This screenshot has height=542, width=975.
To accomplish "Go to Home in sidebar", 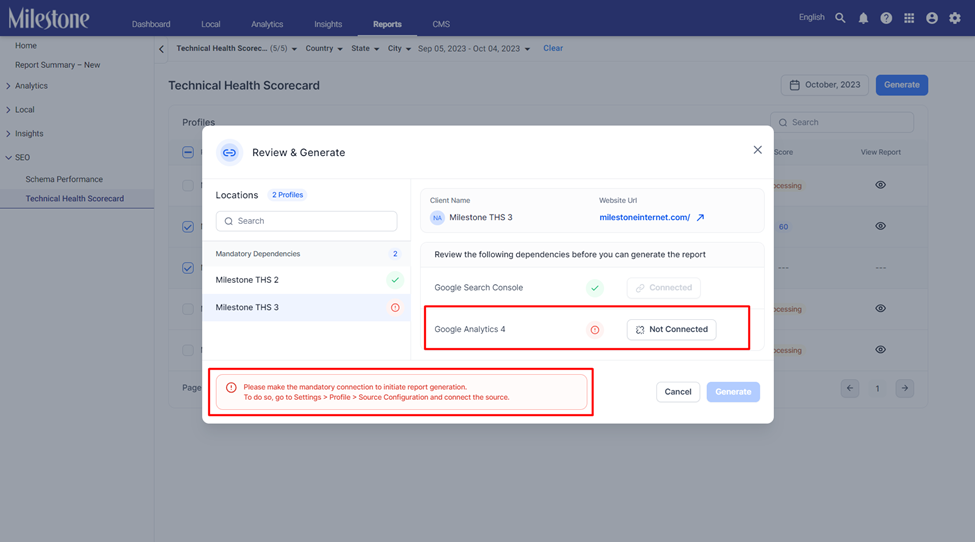I will [x=25, y=45].
